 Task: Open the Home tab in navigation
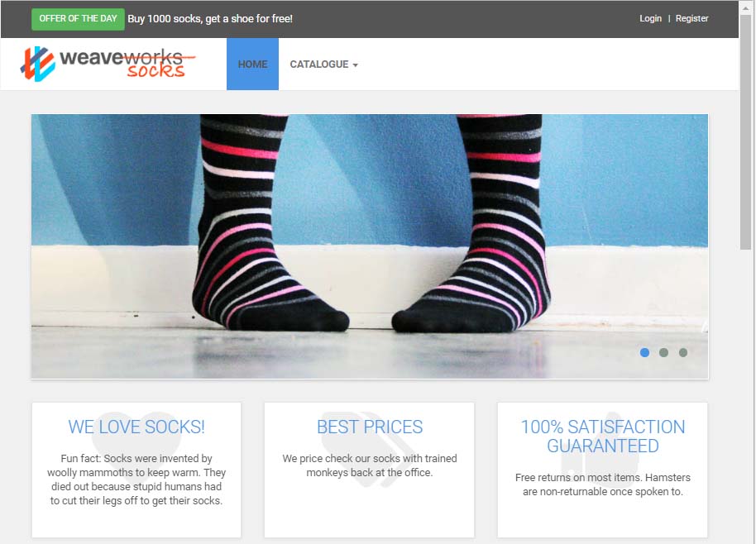point(252,64)
